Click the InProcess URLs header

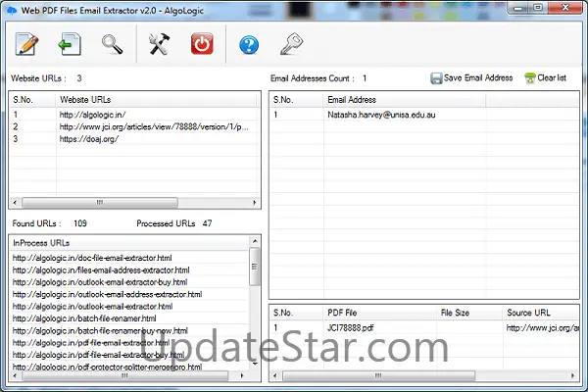pyautogui.click(x=129, y=243)
